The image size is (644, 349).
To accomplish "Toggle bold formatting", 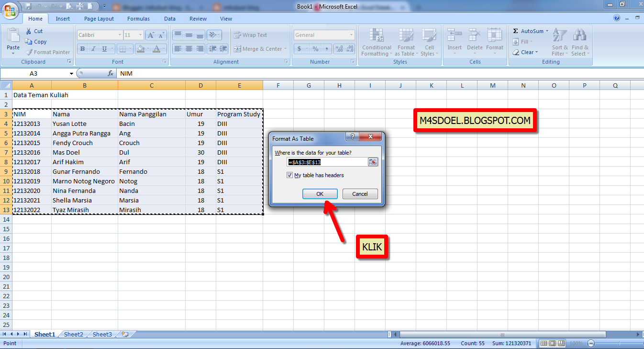I will pos(82,49).
